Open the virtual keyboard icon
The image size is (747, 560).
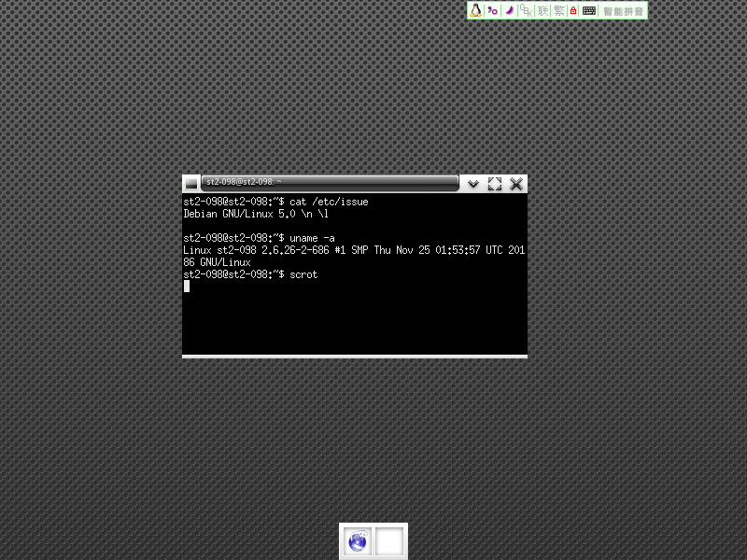(589, 10)
